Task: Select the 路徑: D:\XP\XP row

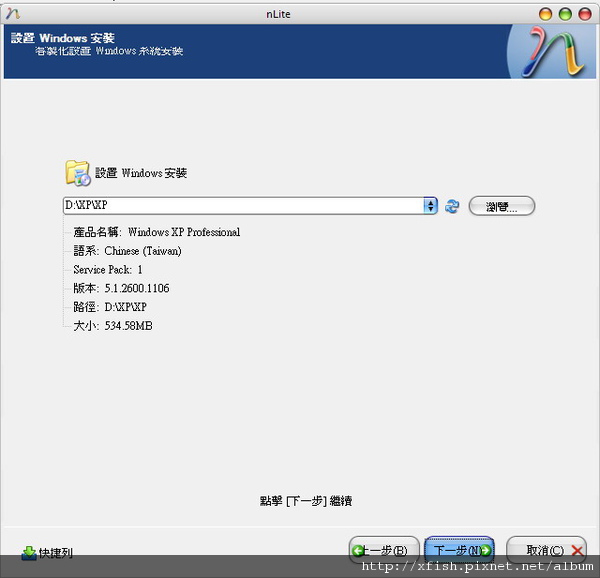Action: coord(110,307)
